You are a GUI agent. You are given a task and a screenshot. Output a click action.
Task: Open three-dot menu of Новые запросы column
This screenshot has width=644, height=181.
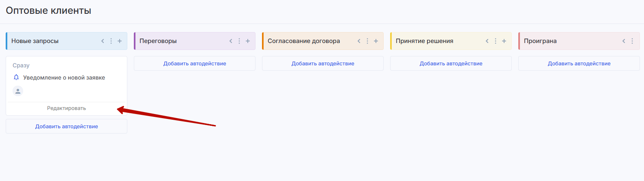pos(111,41)
